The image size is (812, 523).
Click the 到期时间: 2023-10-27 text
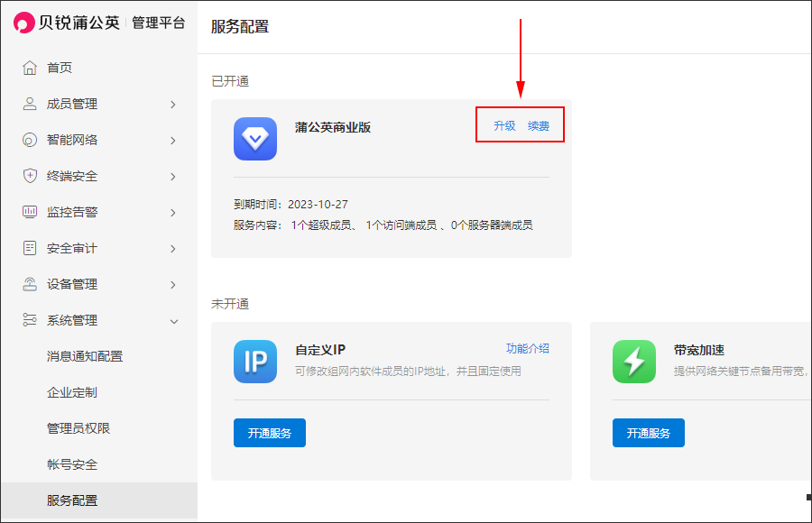[291, 204]
